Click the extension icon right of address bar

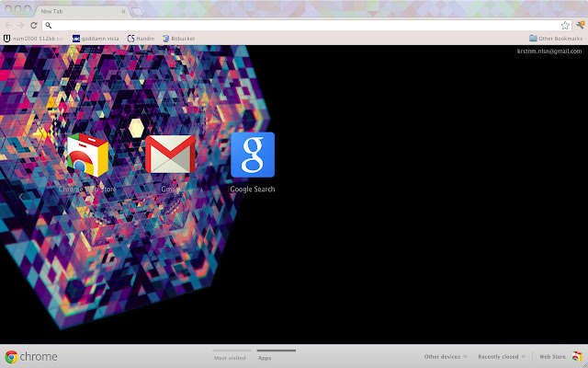[x=579, y=25]
